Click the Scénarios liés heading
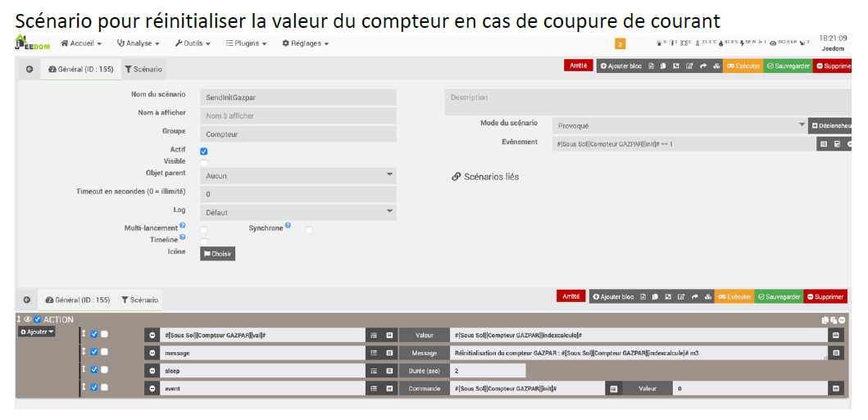Image resolution: width=868 pixels, height=420 pixels. pos(486,177)
